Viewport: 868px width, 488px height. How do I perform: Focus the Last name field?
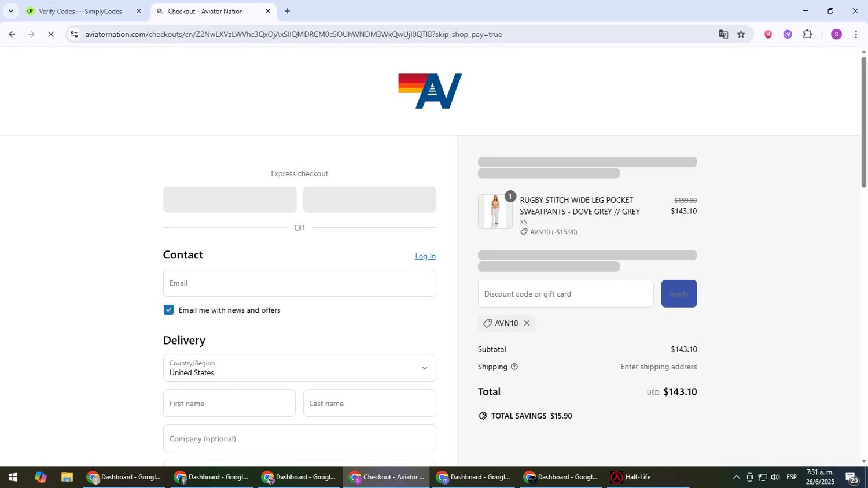369,403
